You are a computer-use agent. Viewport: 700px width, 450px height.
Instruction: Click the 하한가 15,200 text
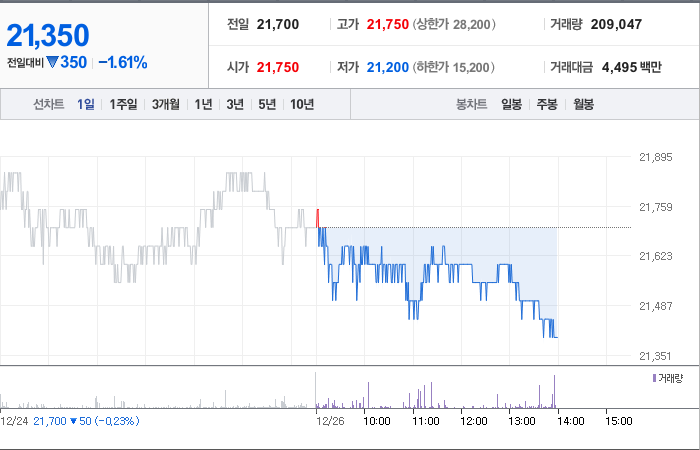[454, 67]
